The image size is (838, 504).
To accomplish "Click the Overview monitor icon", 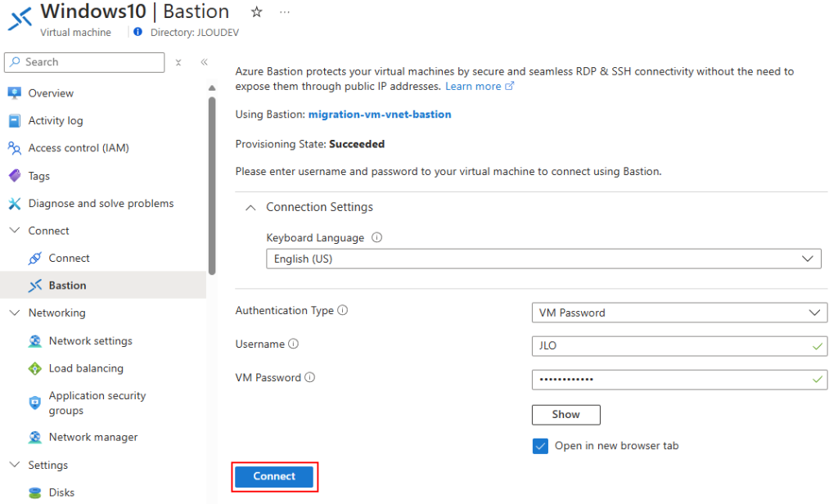I will click(x=15, y=93).
